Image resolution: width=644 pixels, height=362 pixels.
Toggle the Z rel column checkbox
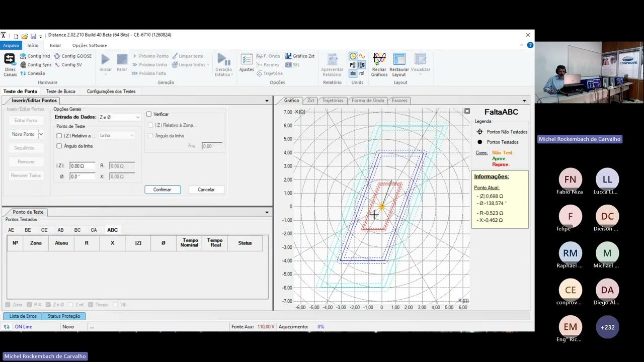70,305
